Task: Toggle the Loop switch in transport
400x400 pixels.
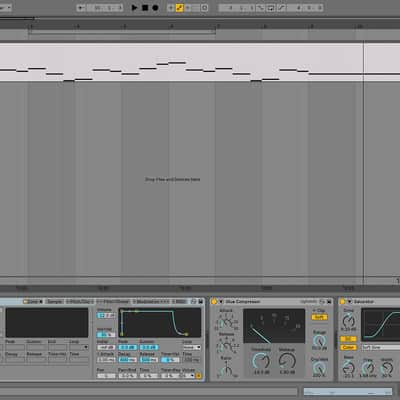Action: [x=270, y=8]
